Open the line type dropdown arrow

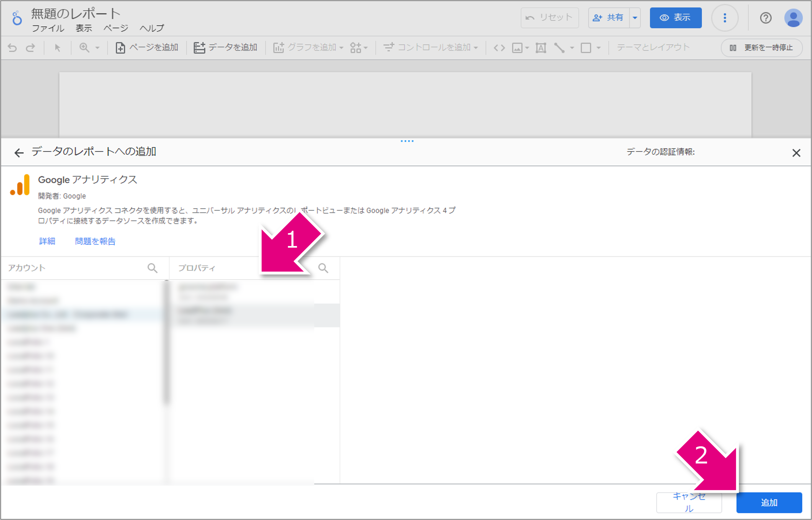click(572, 48)
